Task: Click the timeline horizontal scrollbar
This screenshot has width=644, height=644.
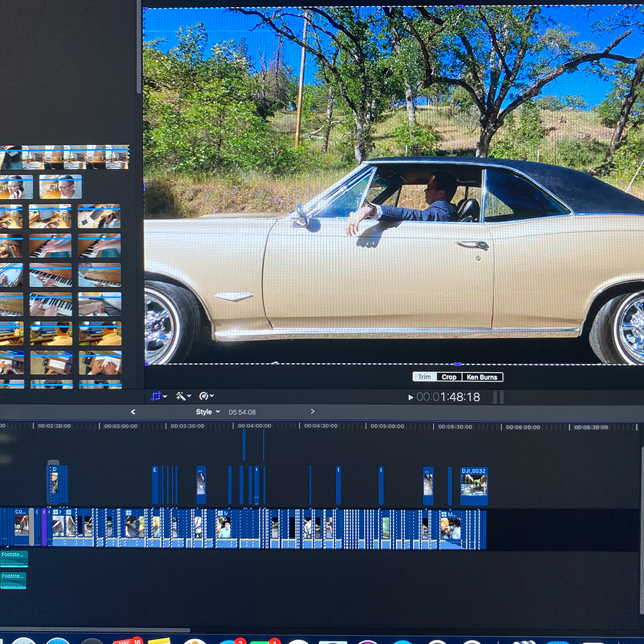Action: (x=95, y=630)
